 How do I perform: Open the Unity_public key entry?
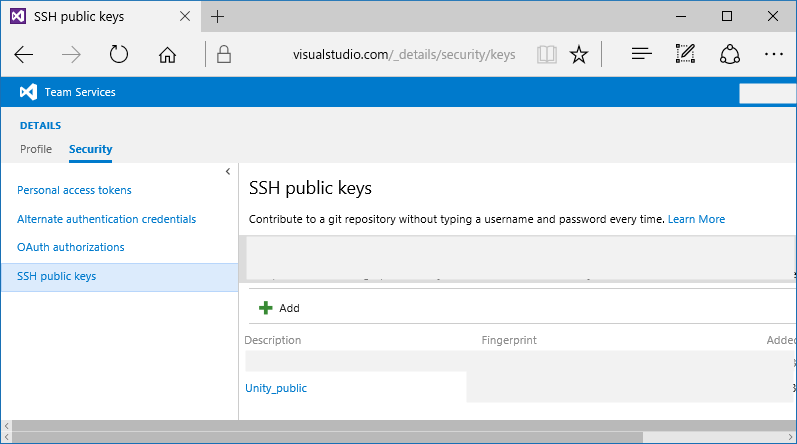276,388
